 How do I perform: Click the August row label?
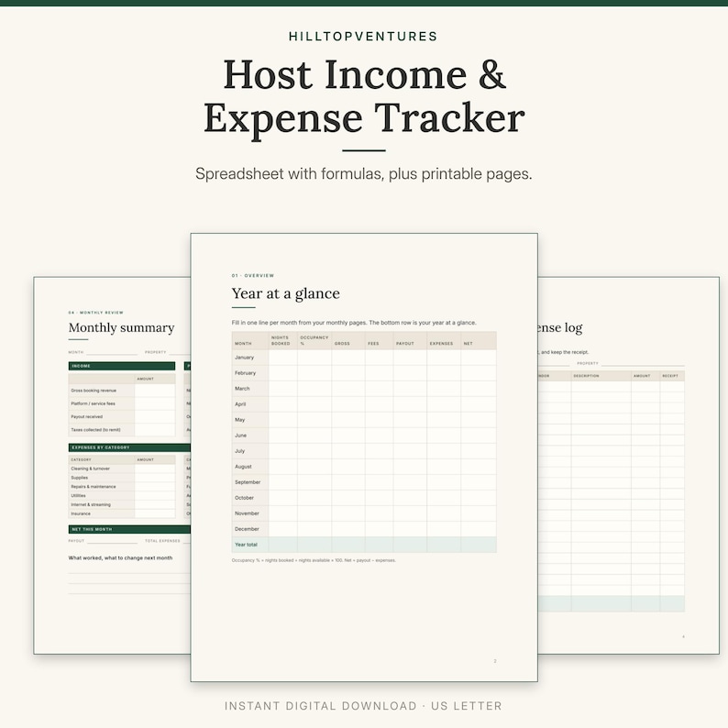[x=243, y=466]
